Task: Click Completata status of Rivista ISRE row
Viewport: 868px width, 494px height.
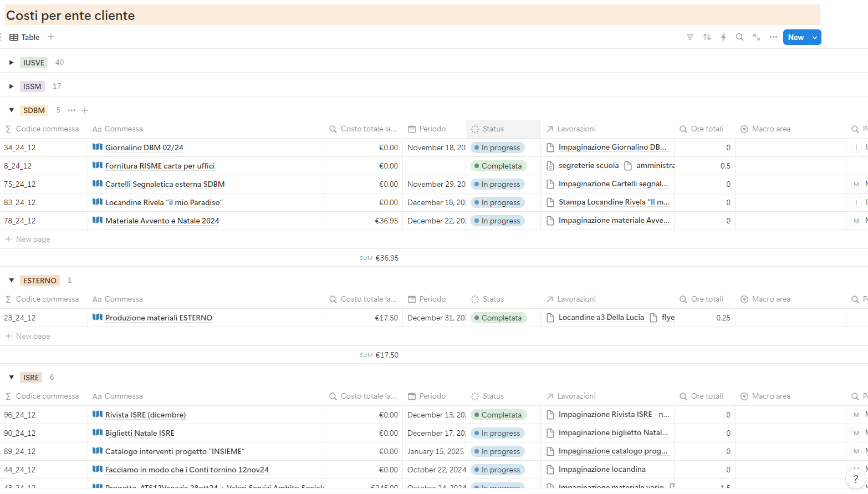Action: 498,415
